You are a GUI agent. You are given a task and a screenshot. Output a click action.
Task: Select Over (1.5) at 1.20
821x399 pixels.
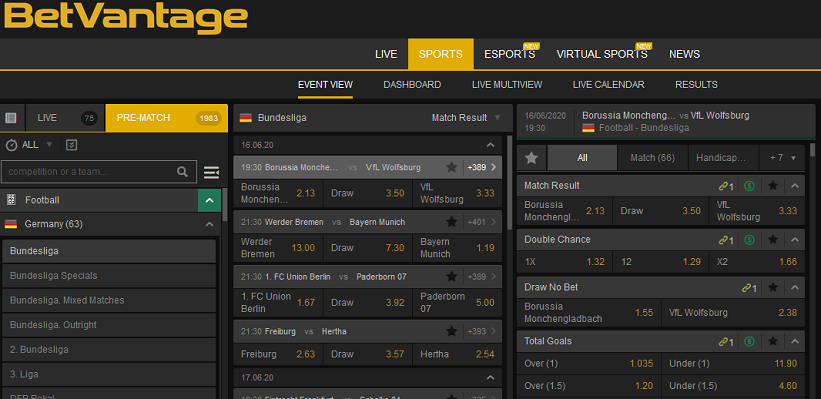pos(589,386)
